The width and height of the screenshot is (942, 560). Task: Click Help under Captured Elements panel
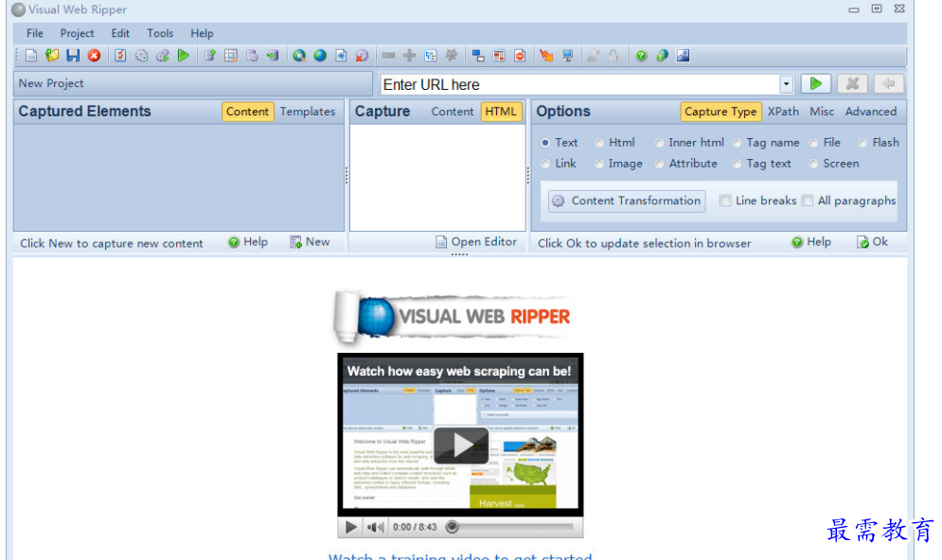[x=248, y=242]
